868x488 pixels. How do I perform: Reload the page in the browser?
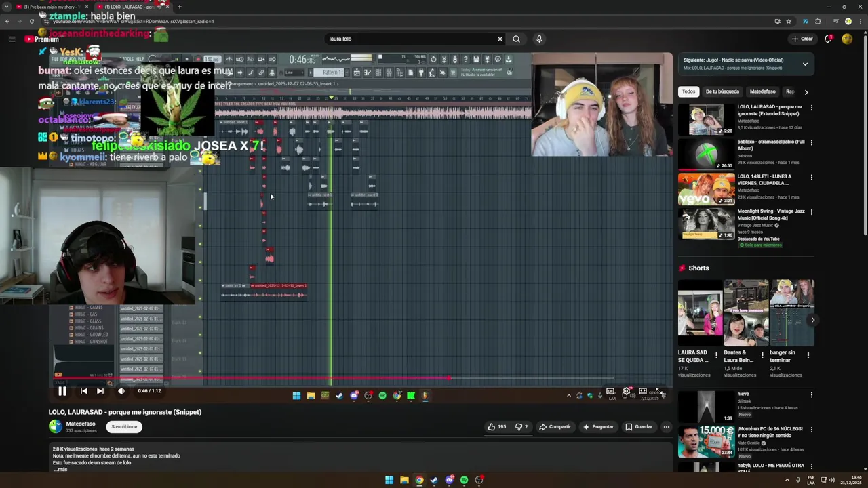(x=31, y=21)
